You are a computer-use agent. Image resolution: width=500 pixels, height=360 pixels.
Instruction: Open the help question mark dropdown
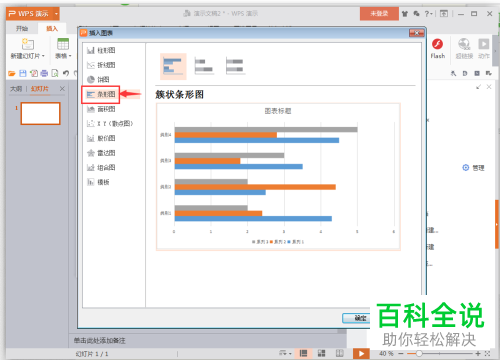click(x=428, y=14)
